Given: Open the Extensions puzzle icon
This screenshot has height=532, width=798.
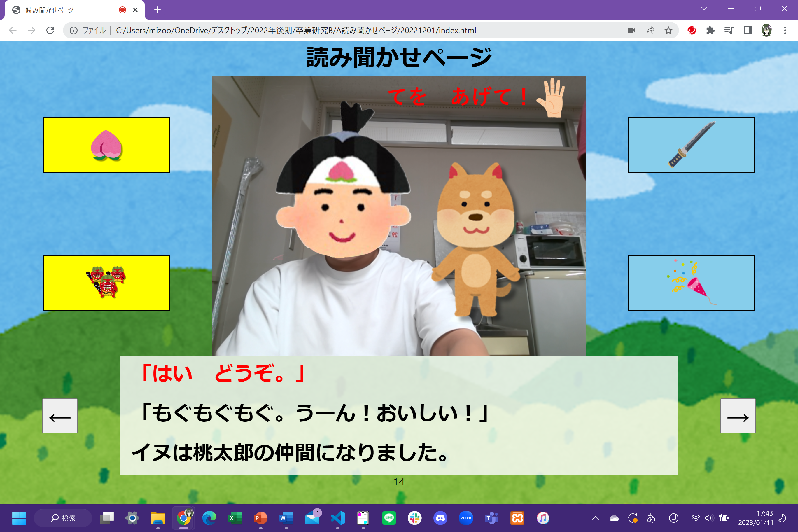Looking at the screenshot, I should [710, 31].
